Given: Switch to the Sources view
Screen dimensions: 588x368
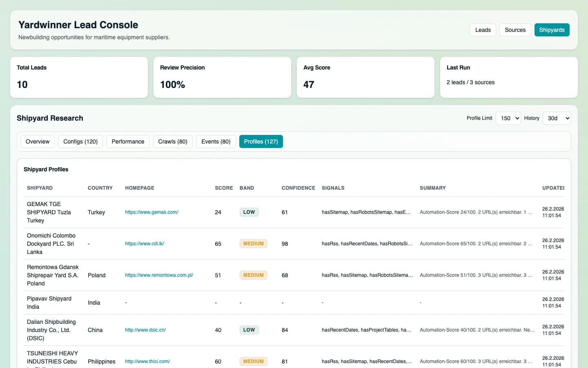Looking at the screenshot, I should (x=515, y=30).
